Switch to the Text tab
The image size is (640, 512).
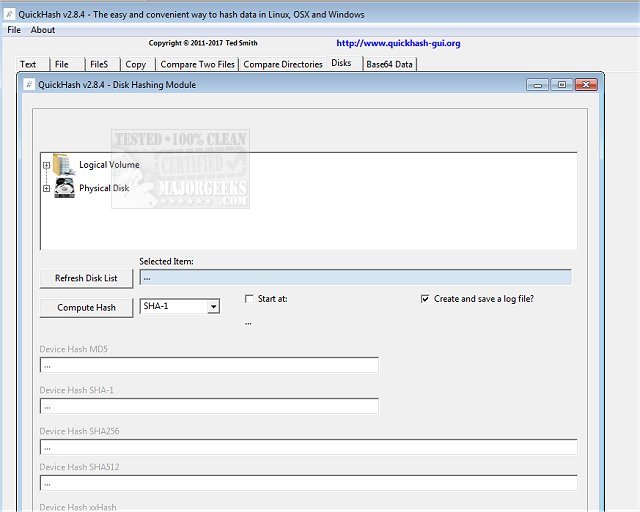point(32,64)
